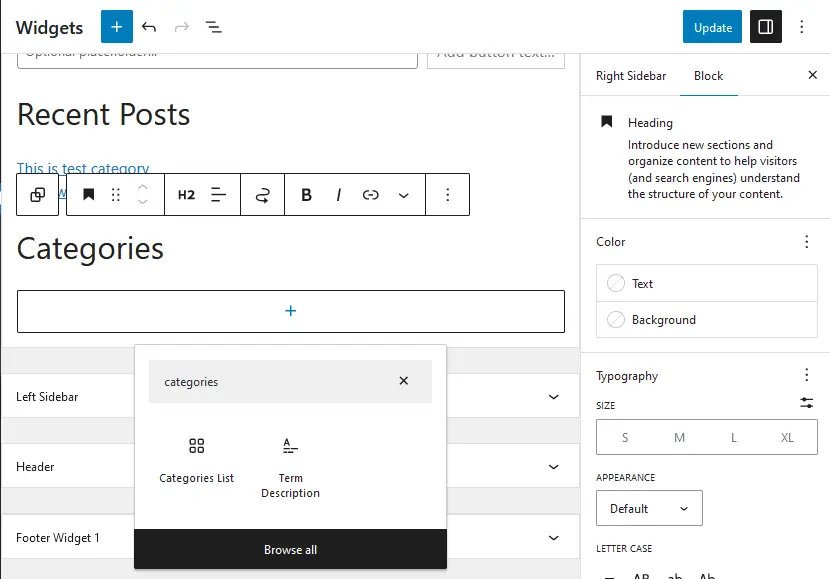Select font size S
This screenshot has height=579, width=830.
click(x=625, y=437)
